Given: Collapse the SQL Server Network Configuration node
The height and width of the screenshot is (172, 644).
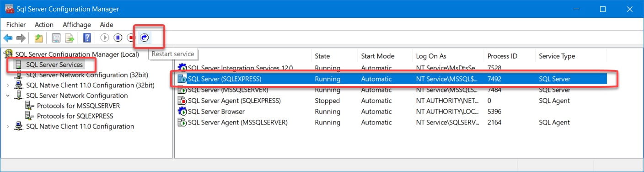Looking at the screenshot, I should pyautogui.click(x=8, y=96).
